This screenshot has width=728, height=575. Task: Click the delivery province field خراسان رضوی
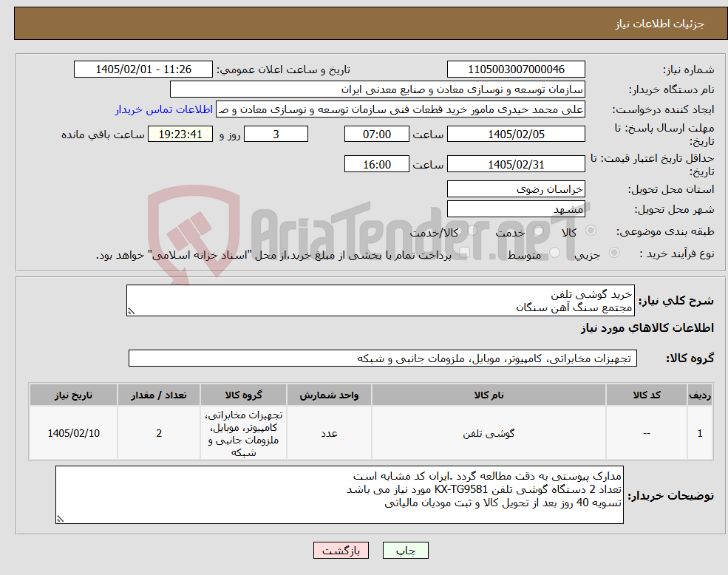tap(516, 189)
